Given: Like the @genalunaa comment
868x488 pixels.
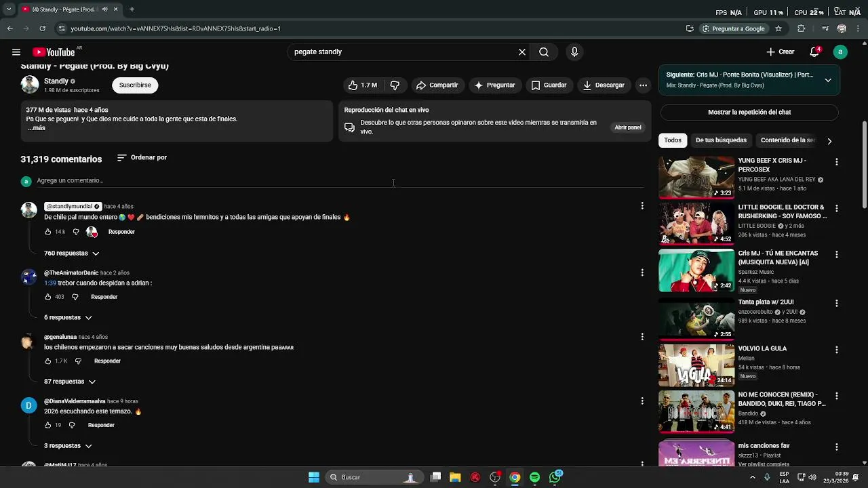Looking at the screenshot, I should pyautogui.click(x=48, y=361).
